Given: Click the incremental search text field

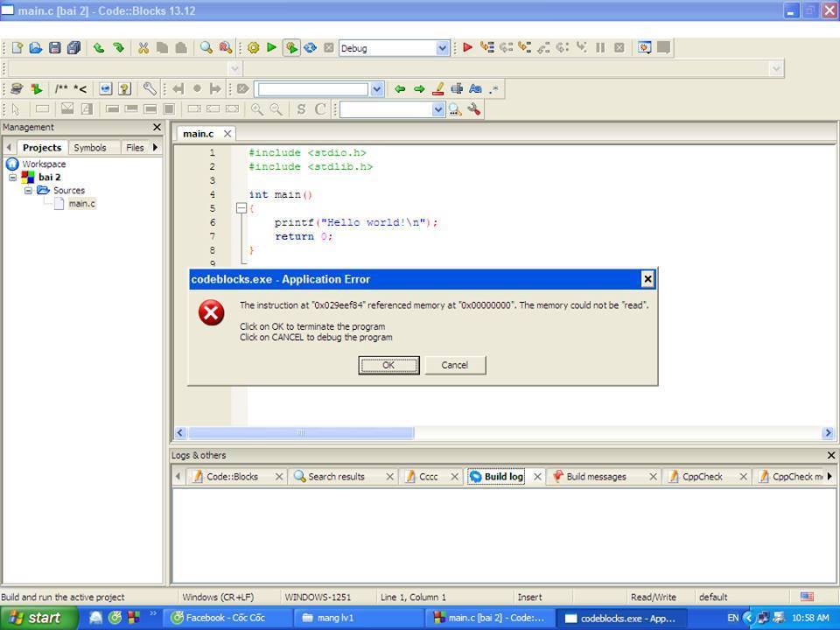Looking at the screenshot, I should pyautogui.click(x=311, y=89).
